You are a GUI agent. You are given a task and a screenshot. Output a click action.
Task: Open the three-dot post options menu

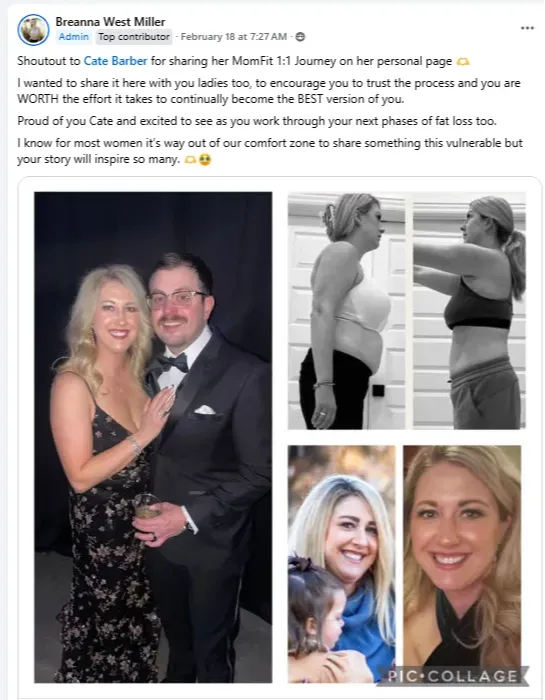tap(527, 28)
